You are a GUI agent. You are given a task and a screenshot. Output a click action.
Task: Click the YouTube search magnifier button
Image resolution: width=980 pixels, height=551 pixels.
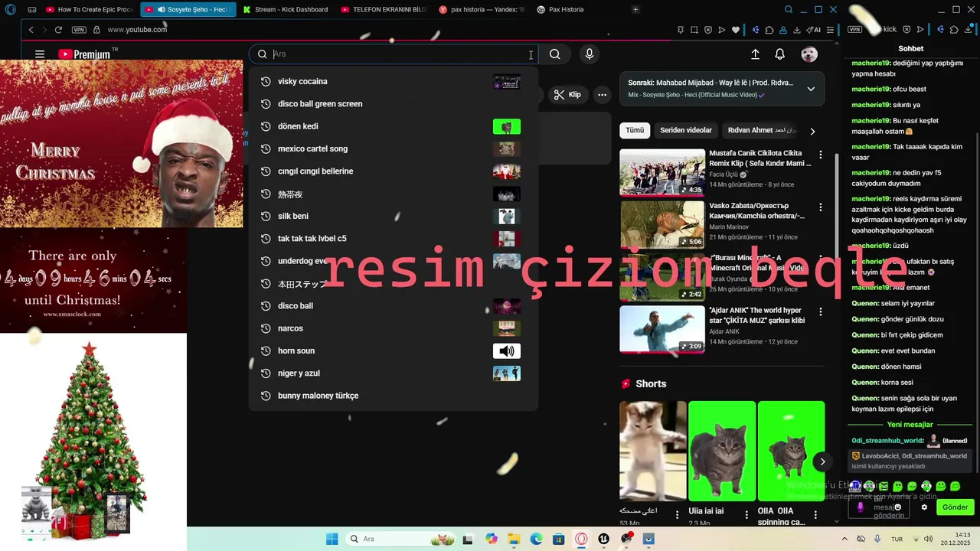click(555, 54)
